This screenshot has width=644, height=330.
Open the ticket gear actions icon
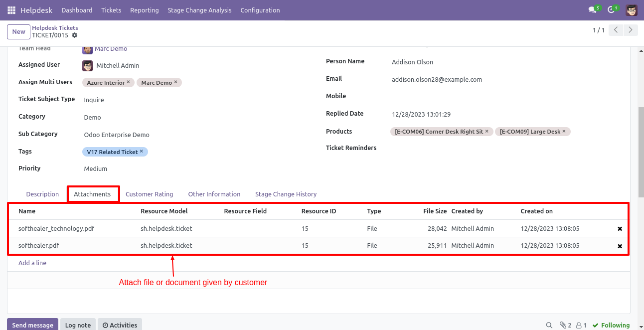(75, 35)
